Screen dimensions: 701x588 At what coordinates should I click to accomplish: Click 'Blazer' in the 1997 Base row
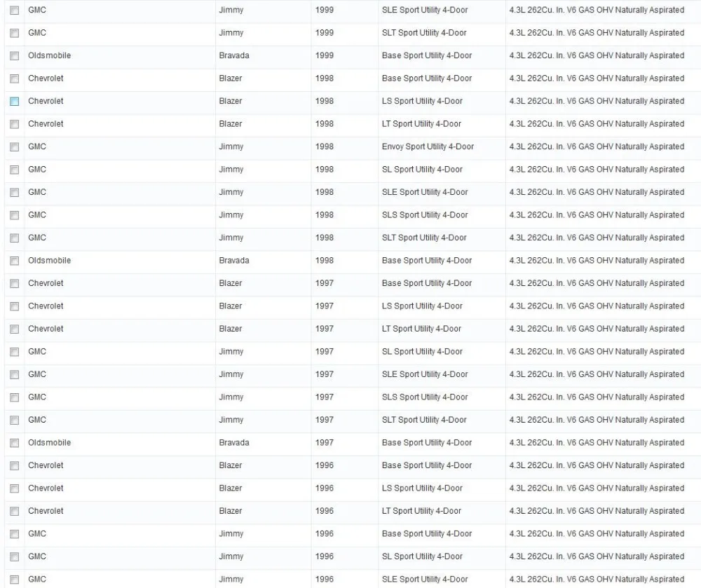pos(230,283)
